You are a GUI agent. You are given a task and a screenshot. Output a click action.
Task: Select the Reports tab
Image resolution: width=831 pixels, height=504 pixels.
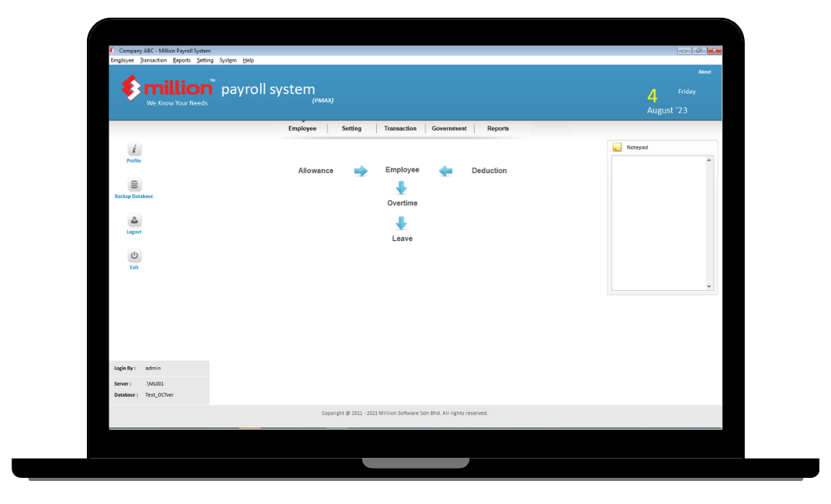(498, 129)
